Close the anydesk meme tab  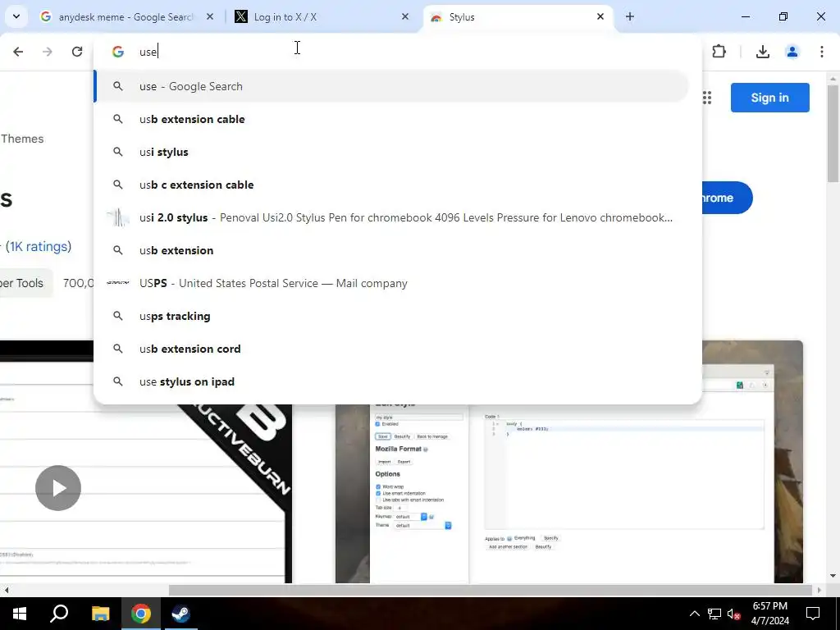[x=210, y=16]
